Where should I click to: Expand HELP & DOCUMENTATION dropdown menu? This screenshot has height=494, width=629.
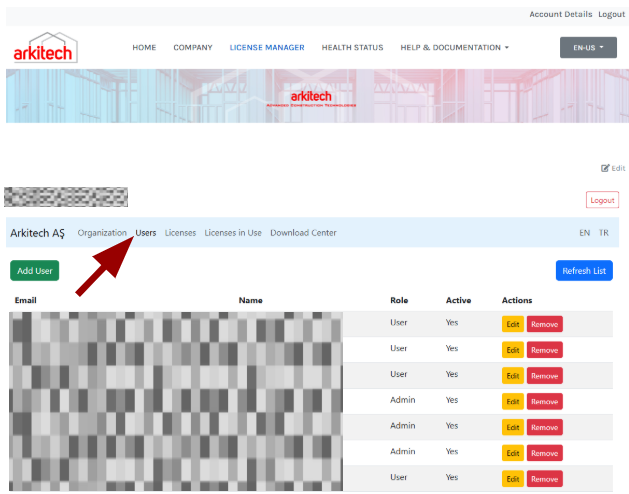[455, 47]
